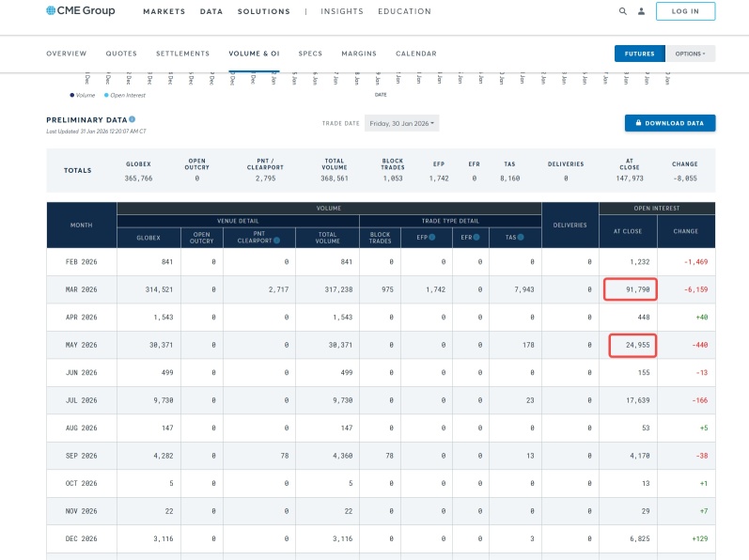
Task: Click the CME Group globe logo
Action: 51,10
